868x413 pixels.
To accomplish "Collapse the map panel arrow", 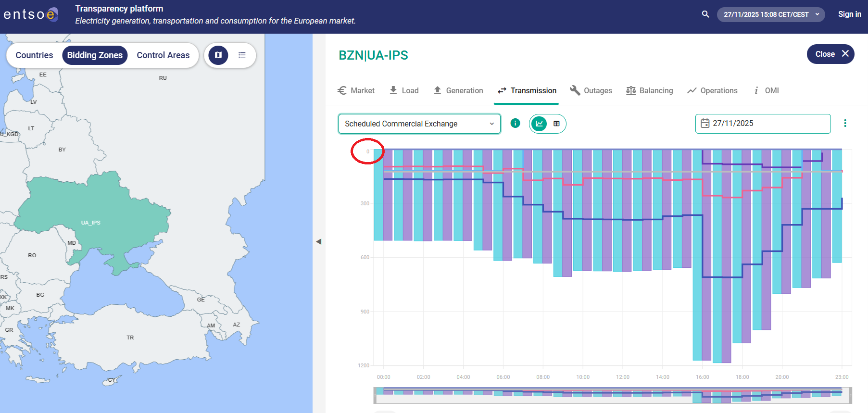I will point(318,241).
